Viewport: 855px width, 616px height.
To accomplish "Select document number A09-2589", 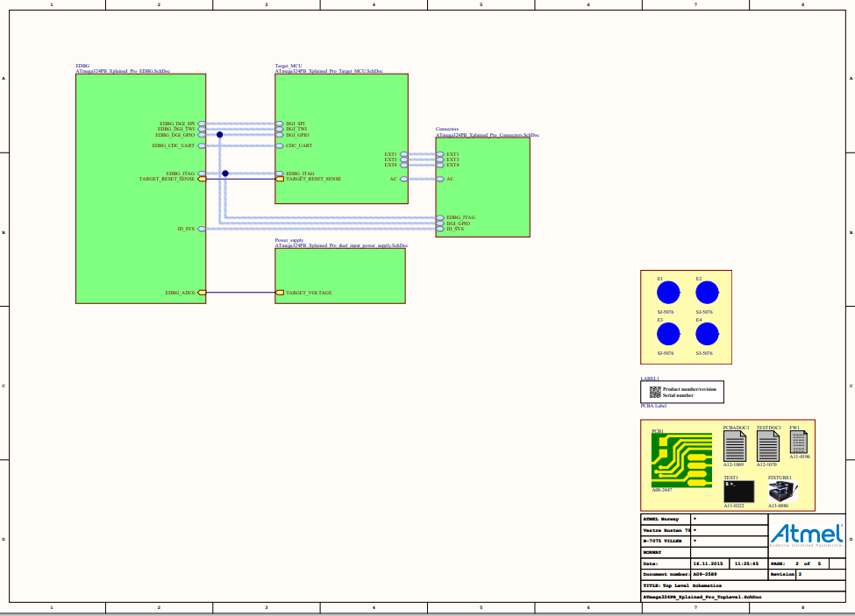I will pyautogui.click(x=704, y=575).
